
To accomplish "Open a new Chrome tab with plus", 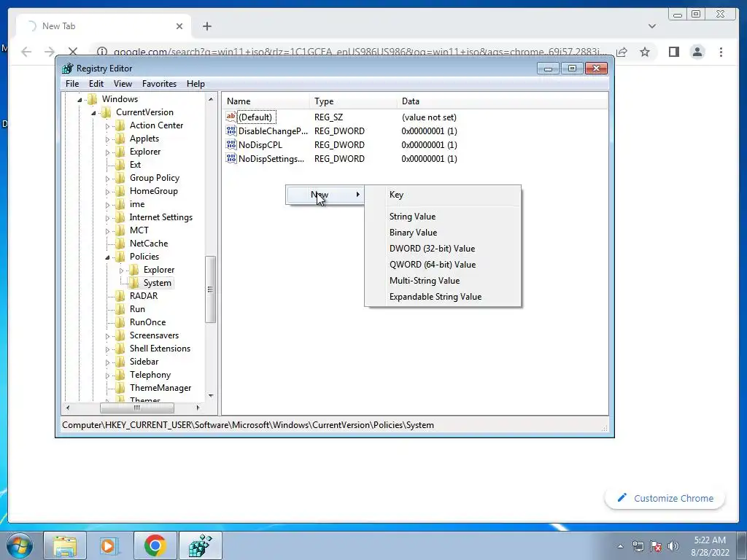I will (x=206, y=26).
